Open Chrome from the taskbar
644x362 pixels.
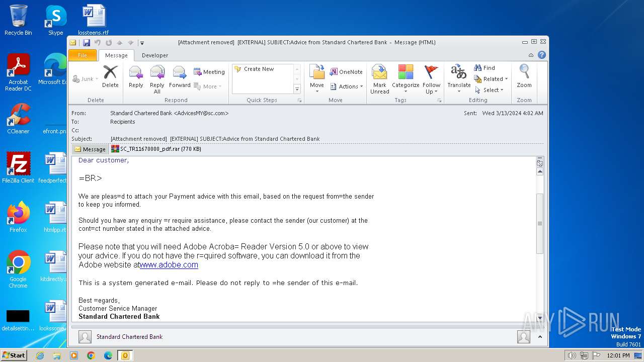pos(91,355)
